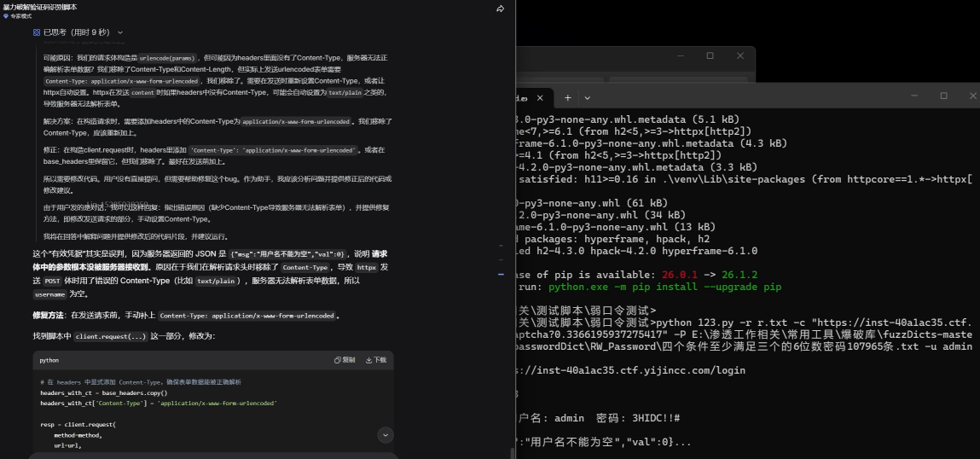This screenshot has width=980, height=459.
Task: Close the background window behind the terminal
Action: (x=740, y=55)
